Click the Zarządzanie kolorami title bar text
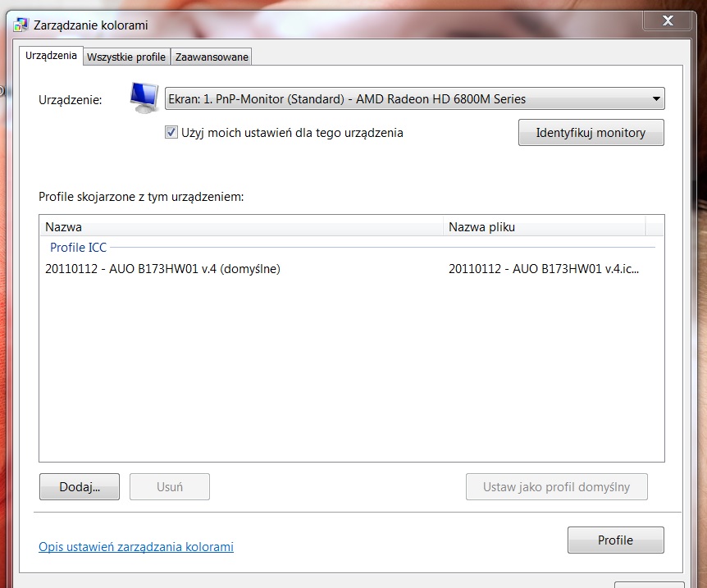Screen dimensions: 707x588 [91, 25]
